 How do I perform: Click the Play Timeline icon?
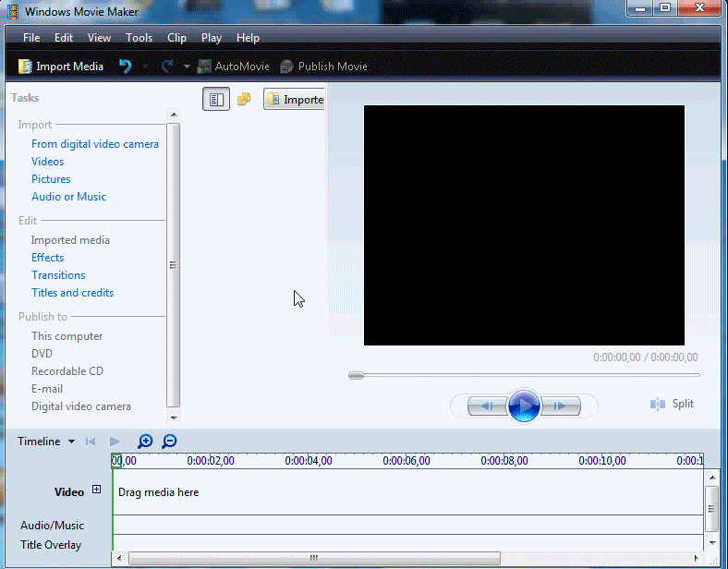point(115,442)
